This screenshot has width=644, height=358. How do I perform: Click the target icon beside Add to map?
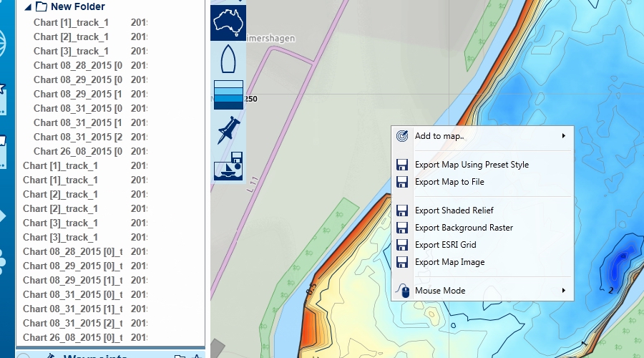[x=402, y=136]
